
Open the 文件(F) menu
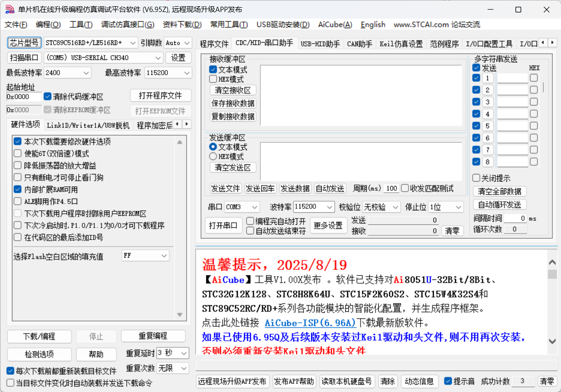[16, 24]
